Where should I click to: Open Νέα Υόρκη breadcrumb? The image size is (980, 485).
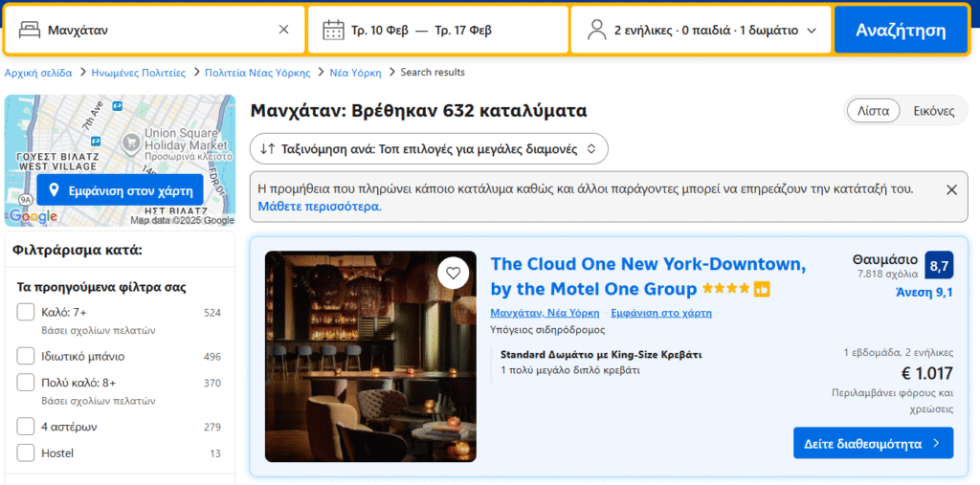pyautogui.click(x=356, y=73)
